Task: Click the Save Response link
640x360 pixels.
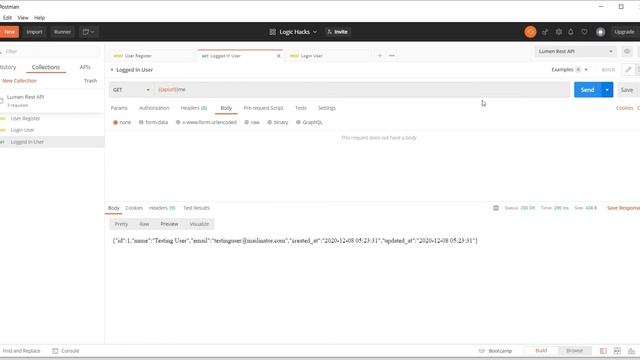Action: click(623, 208)
